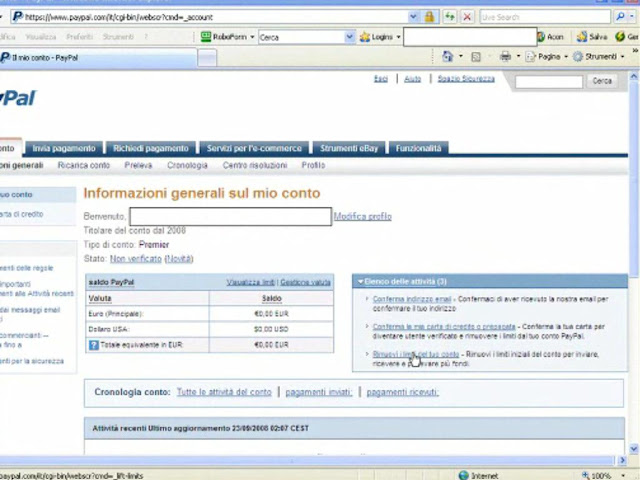Click the RoboForm Salva button
640x480 pixels.
click(592, 37)
